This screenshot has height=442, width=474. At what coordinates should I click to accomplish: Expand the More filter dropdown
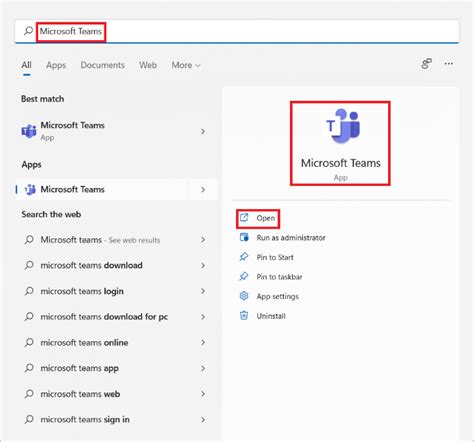186,65
